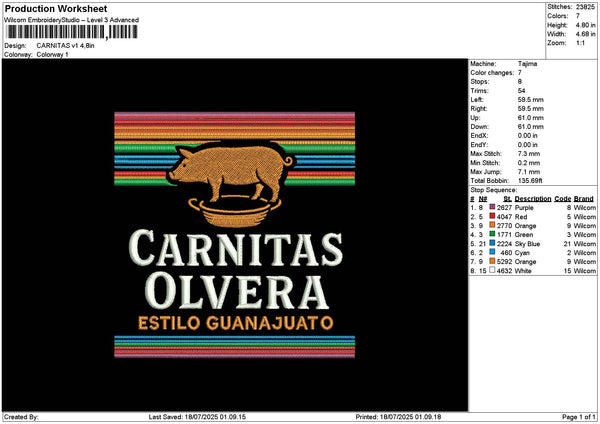600x424 pixels.
Task: Click the code '21' in the Sky Blue row
Action: point(567,244)
